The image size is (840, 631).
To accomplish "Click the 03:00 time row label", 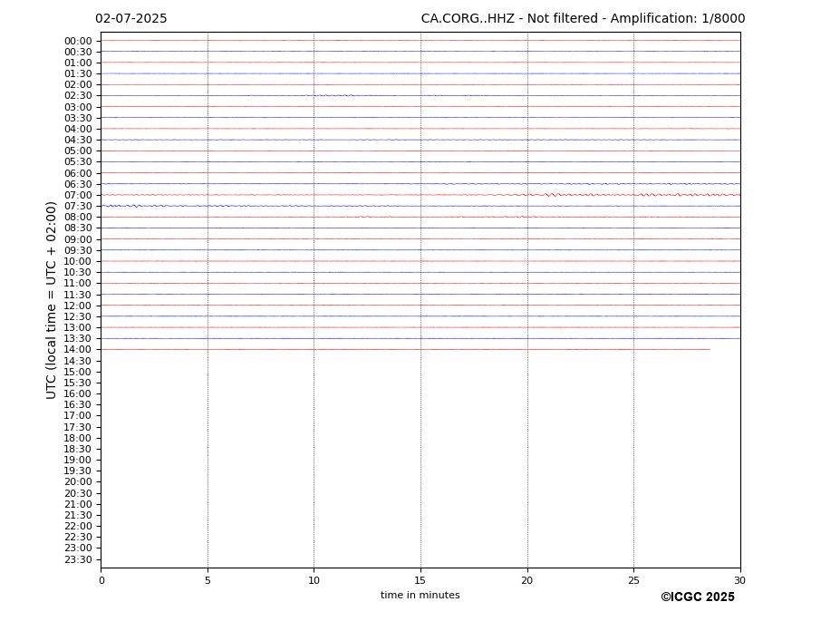I will click(x=78, y=107).
